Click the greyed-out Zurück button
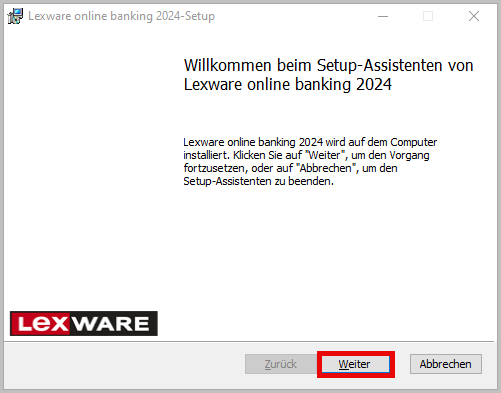 (281, 364)
